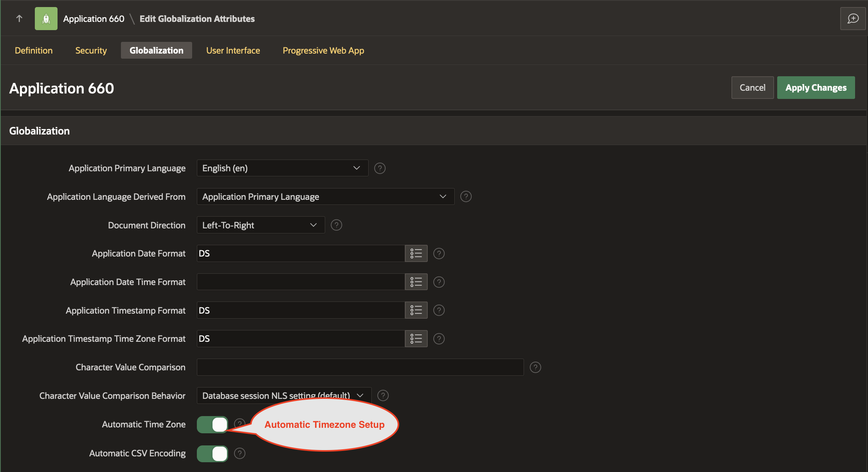This screenshot has height=472, width=868.
Task: Open Application Date Format list picker
Action: 416,253
